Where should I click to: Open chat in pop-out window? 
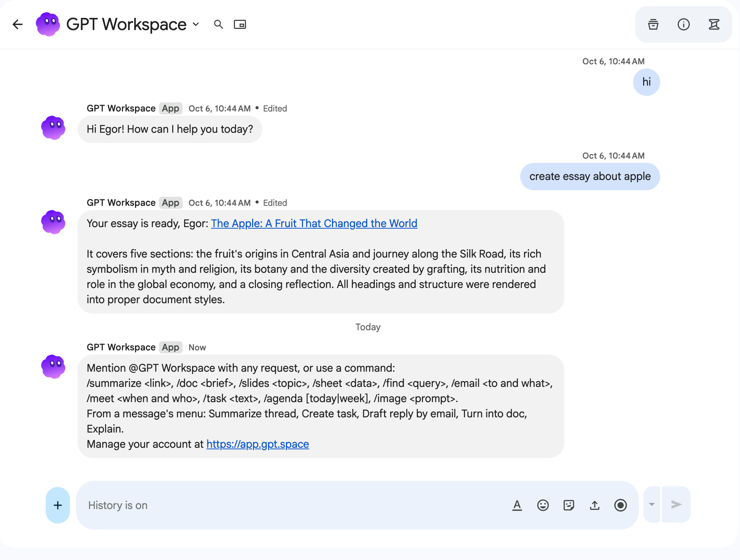(x=240, y=25)
